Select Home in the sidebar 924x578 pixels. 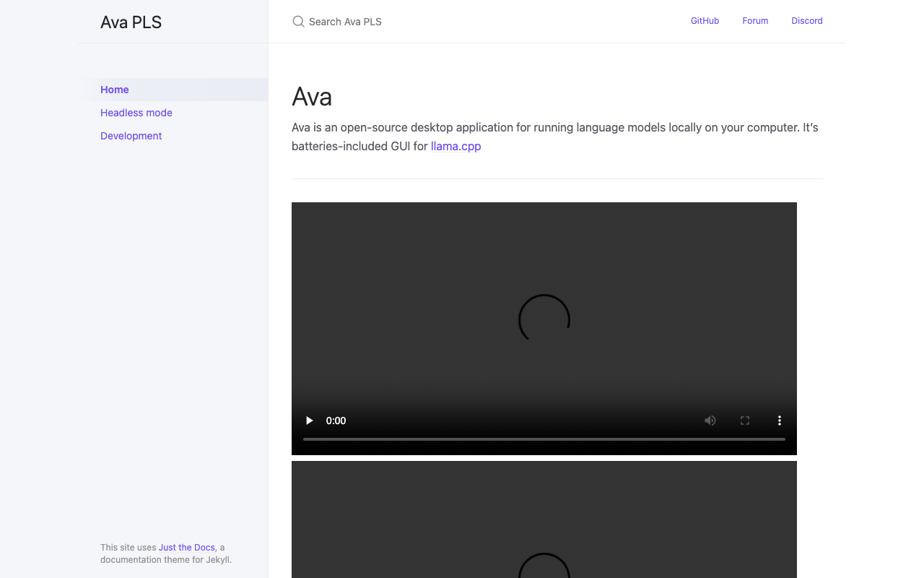tap(173, 90)
